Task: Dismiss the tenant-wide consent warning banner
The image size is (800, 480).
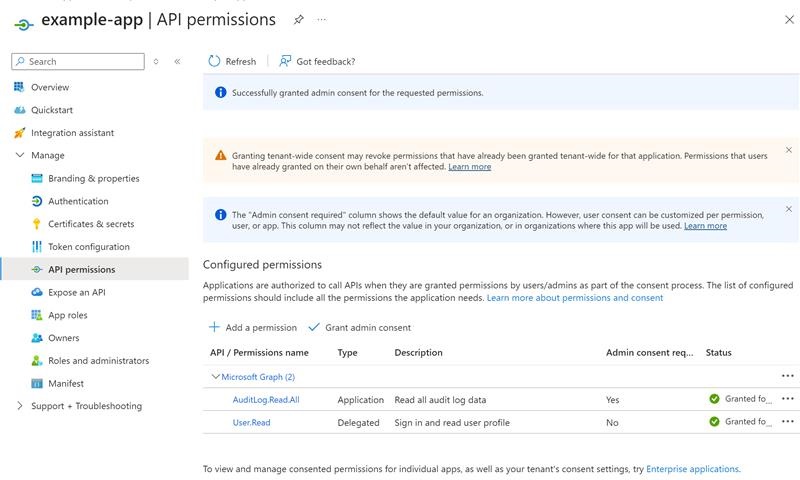Action: coord(789,150)
